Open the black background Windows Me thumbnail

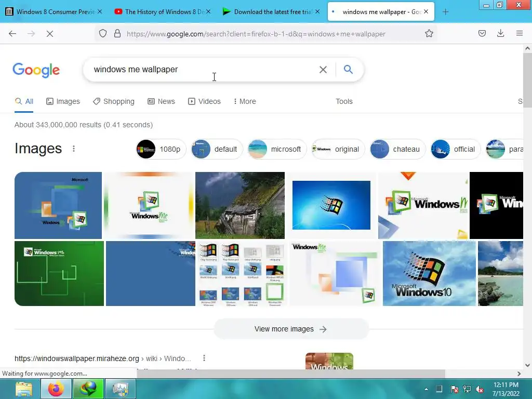tap(496, 205)
